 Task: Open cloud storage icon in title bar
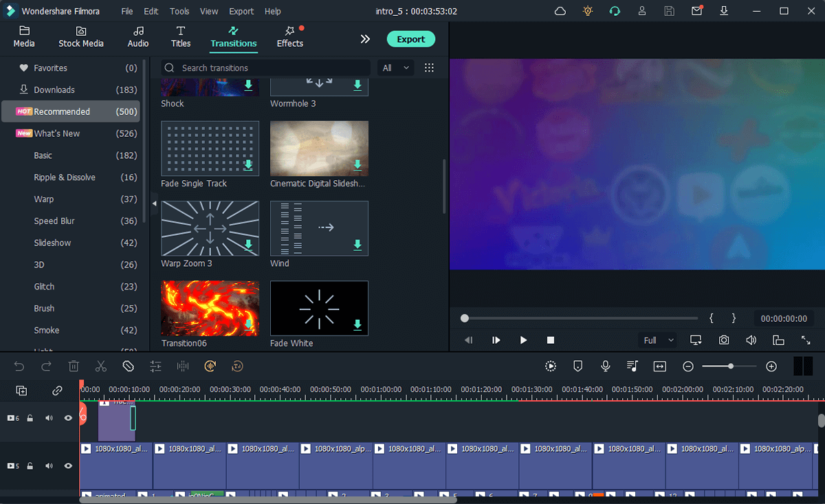click(560, 11)
